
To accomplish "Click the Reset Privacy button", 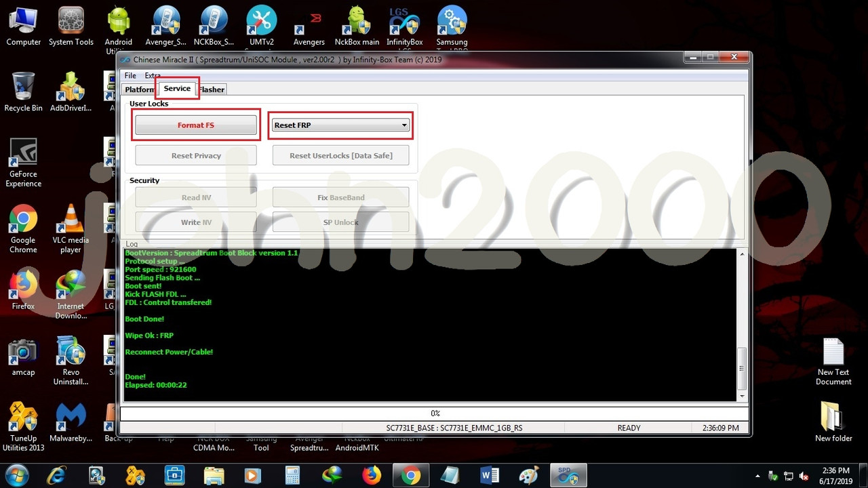I will click(196, 156).
